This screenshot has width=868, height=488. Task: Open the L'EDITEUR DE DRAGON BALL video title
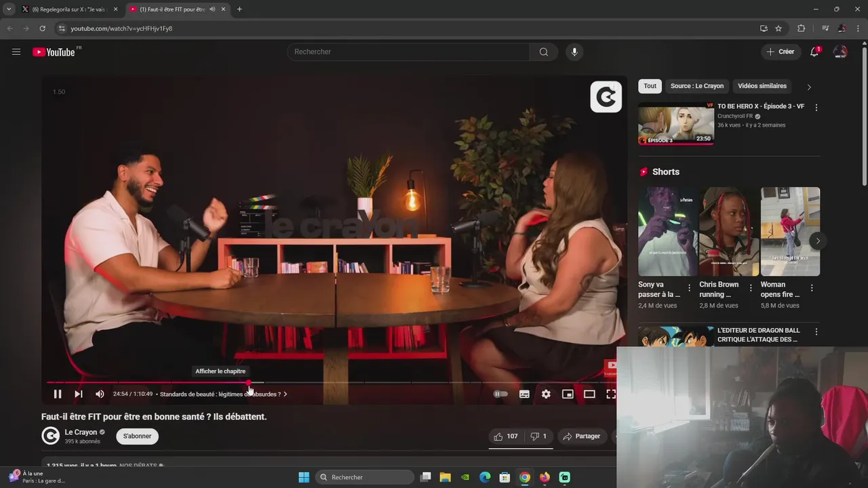point(759,335)
